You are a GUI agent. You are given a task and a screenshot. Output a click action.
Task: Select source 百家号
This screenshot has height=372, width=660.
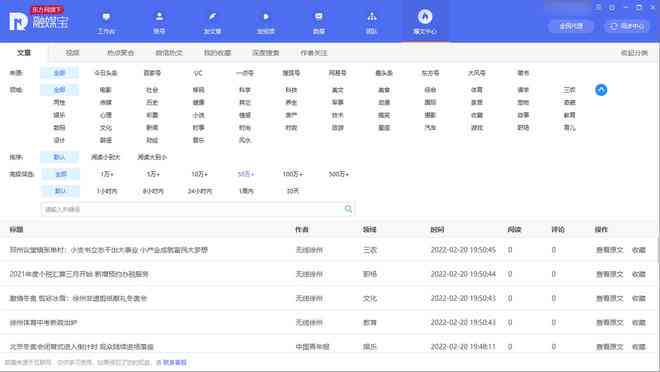(152, 73)
